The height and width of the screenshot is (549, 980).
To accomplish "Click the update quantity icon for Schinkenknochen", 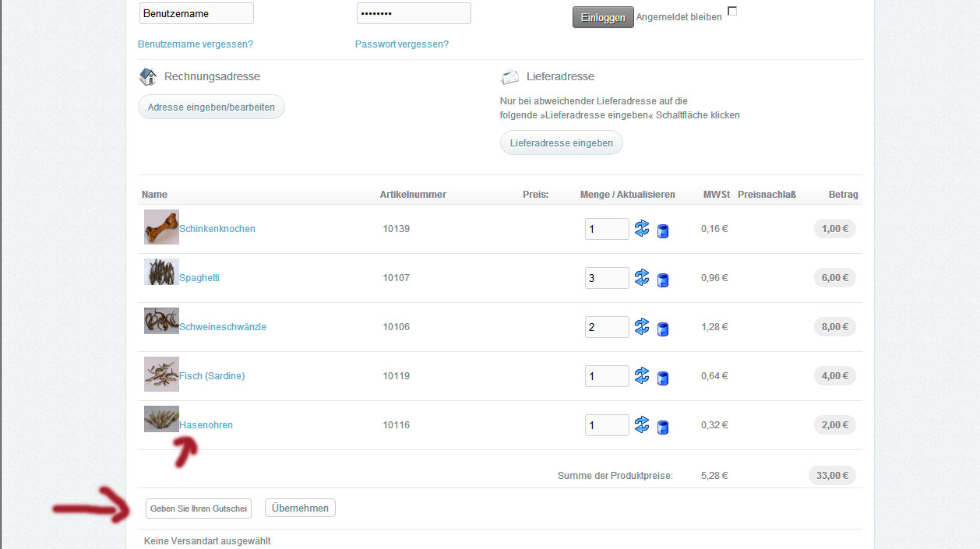I will coord(642,228).
